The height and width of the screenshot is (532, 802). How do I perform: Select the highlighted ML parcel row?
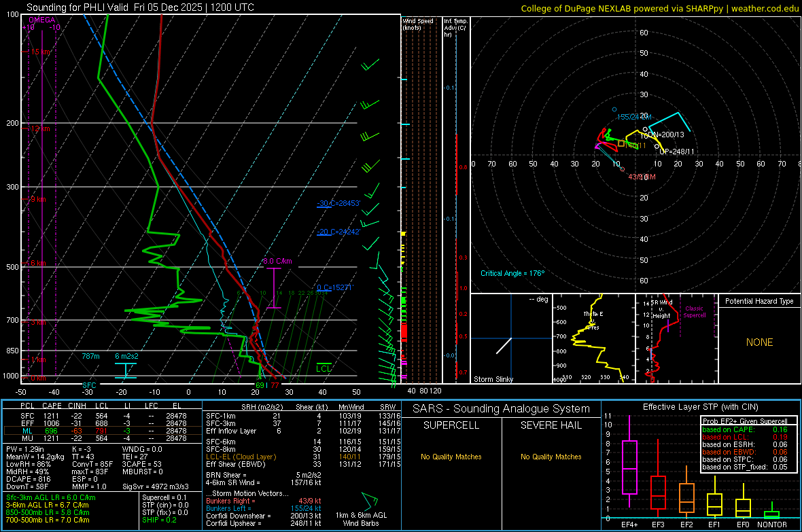pos(103,431)
